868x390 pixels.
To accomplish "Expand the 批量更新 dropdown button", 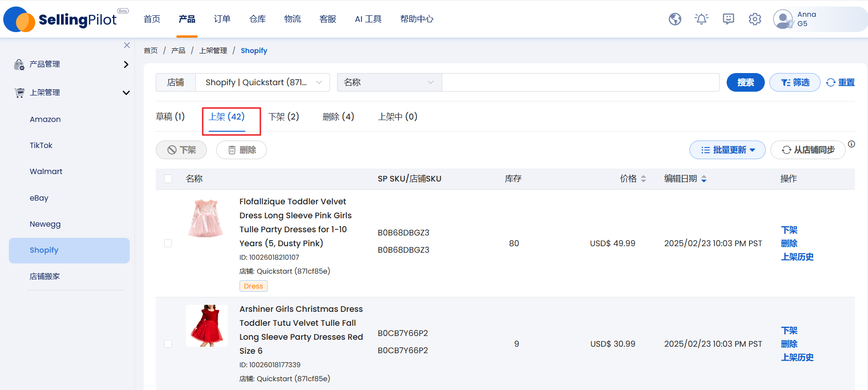I will 727,150.
